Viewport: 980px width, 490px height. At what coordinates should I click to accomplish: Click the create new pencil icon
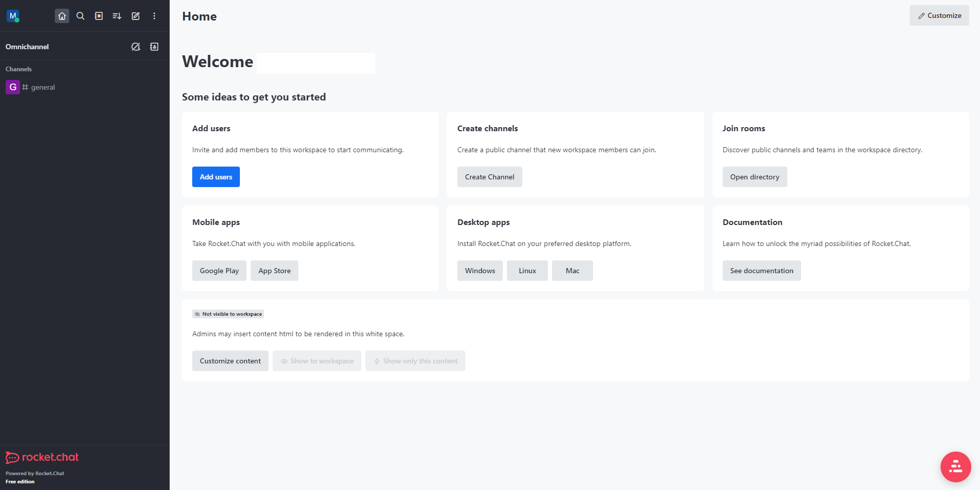pos(136,16)
